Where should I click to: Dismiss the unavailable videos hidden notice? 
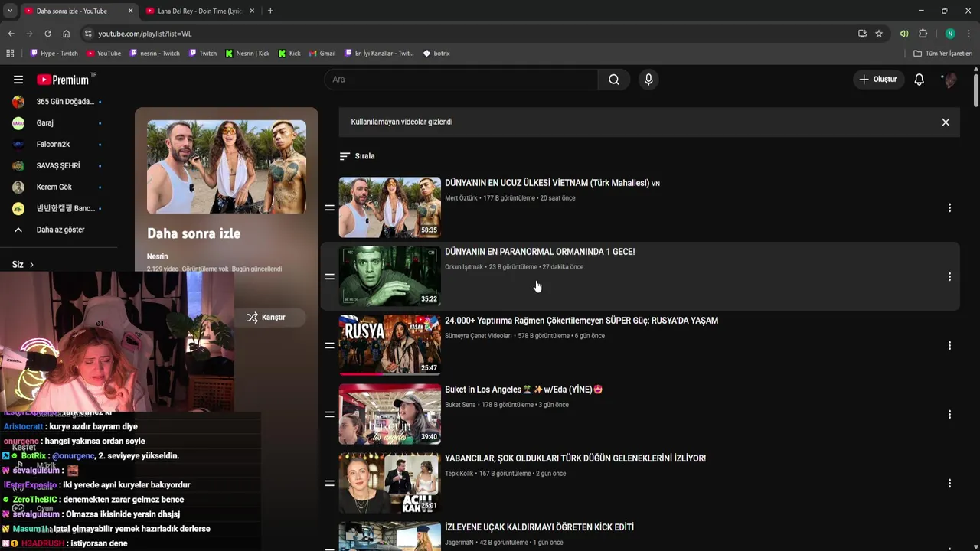(x=946, y=122)
